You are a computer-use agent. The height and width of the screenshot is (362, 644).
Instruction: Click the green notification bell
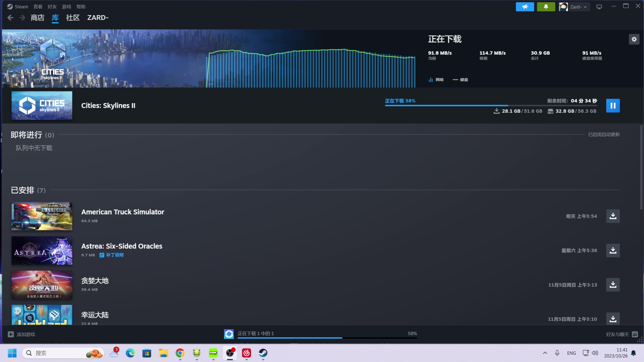click(x=546, y=7)
